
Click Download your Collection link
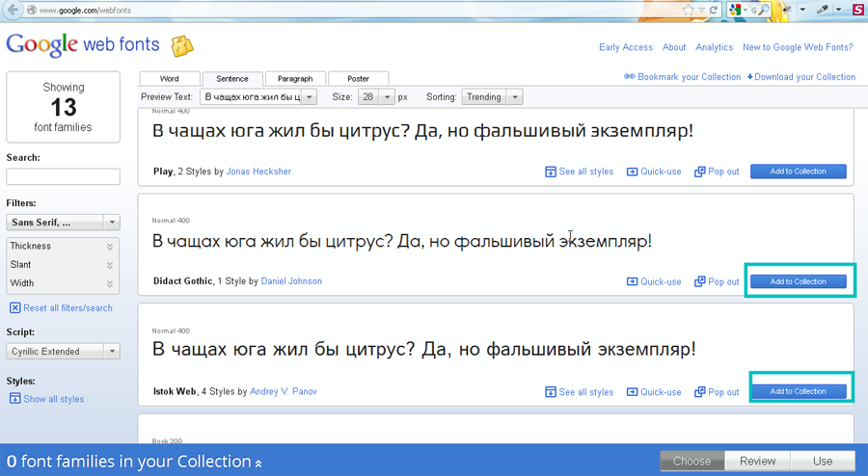click(x=801, y=77)
